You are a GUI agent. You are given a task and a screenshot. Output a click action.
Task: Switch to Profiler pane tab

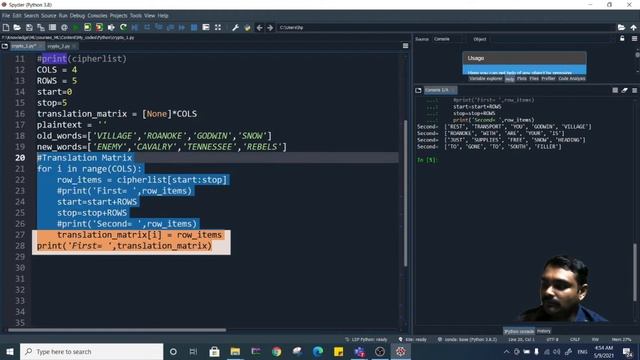548,78
